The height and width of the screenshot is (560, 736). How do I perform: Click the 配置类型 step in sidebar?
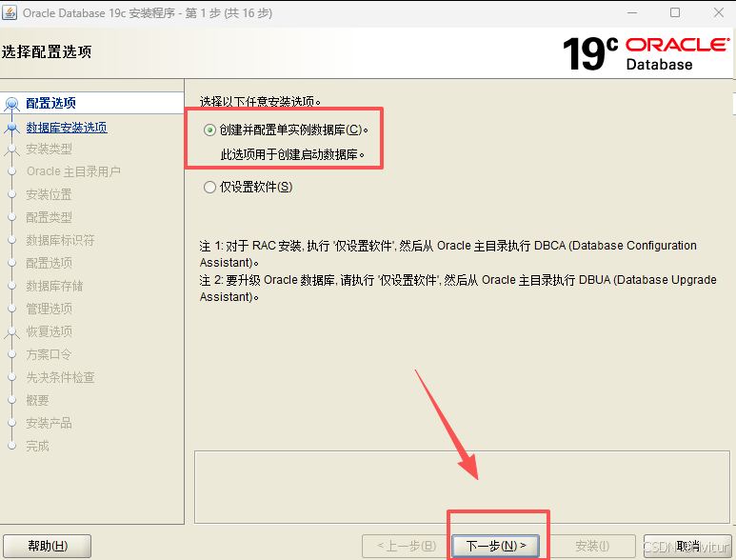pyautogui.click(x=49, y=217)
